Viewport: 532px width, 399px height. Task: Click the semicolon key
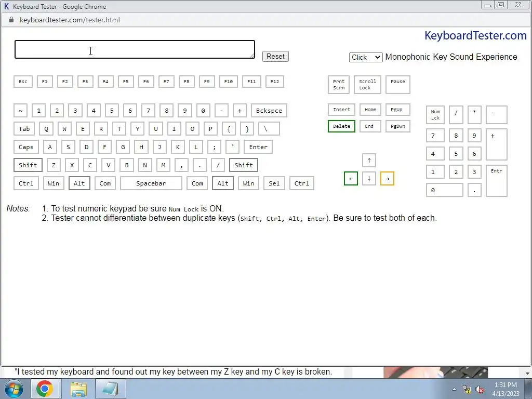(x=214, y=147)
